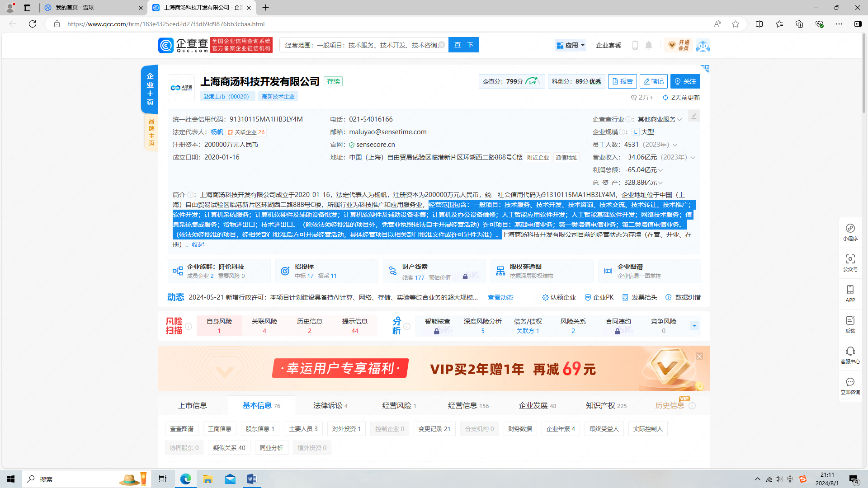
Task: Close the VIP promotion banner
Action: point(699,357)
